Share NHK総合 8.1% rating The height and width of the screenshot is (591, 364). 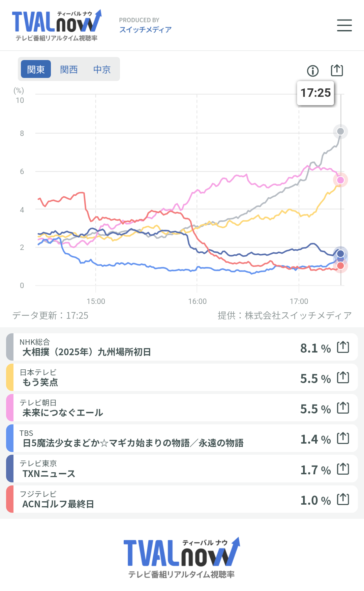(x=343, y=347)
